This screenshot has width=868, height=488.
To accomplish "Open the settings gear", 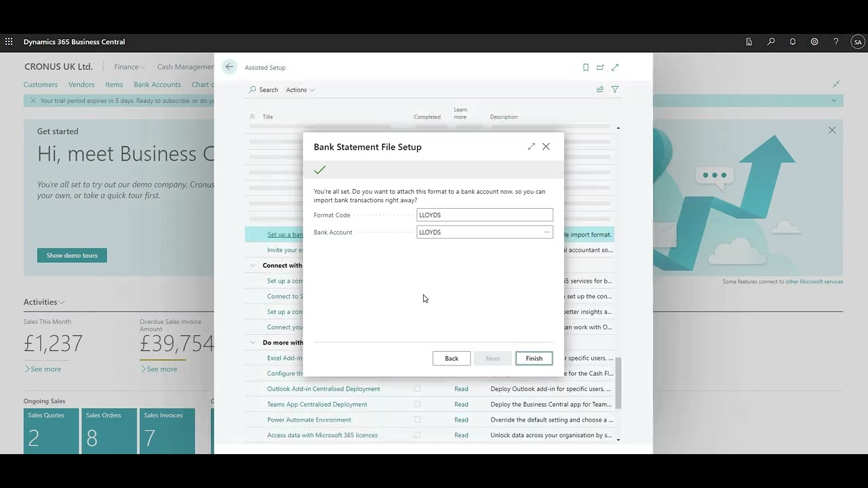I will click(814, 42).
